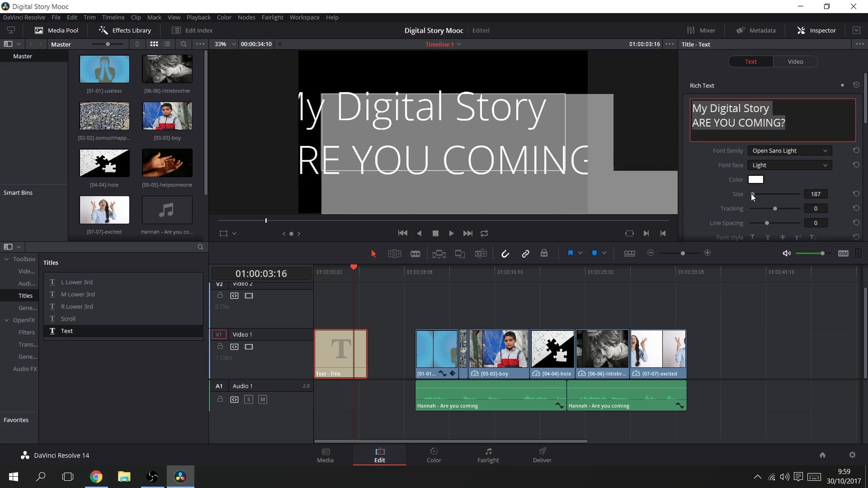The image size is (868, 488).
Task: Mute the Audio 1 track
Action: coord(263,399)
